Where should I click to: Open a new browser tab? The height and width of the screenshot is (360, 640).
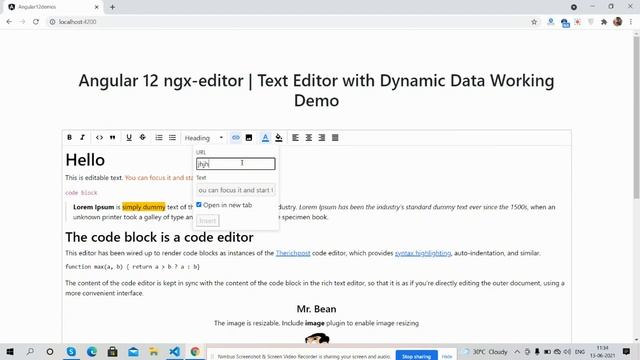(x=112, y=7)
